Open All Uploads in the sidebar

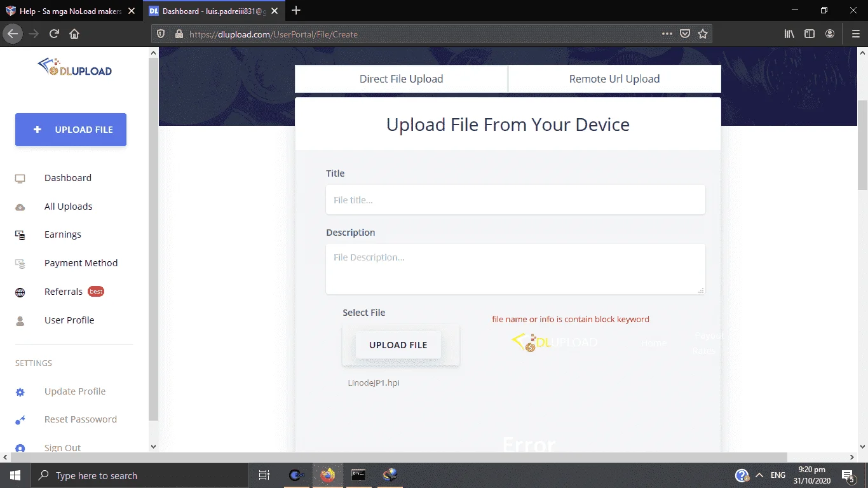69,207
